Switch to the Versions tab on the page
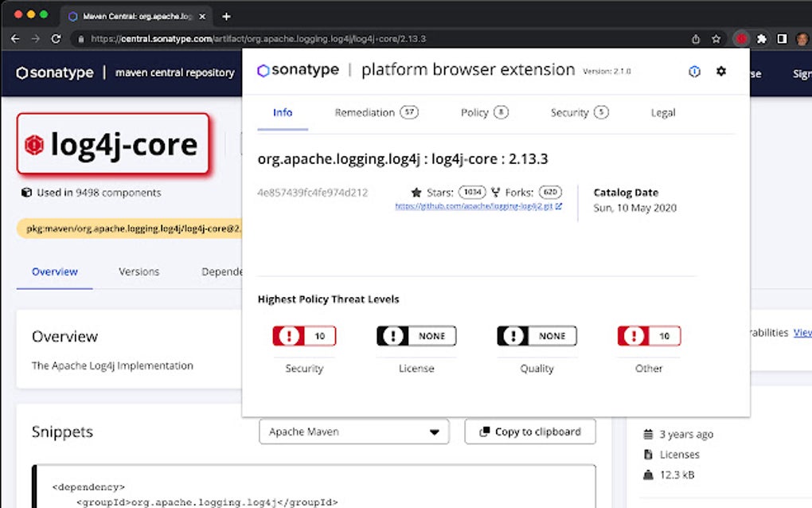Viewport: 812px width, 508px height. [139, 272]
